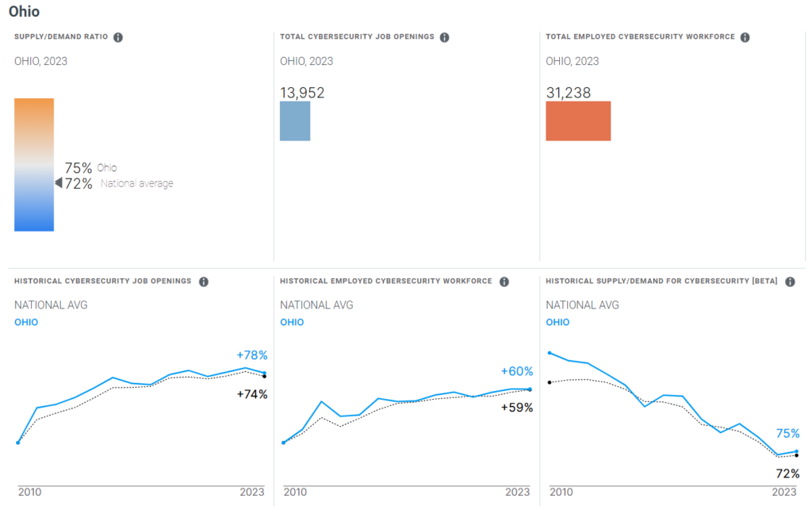Click national average triangle marker on gradient
The image size is (812, 506).
coord(58,183)
